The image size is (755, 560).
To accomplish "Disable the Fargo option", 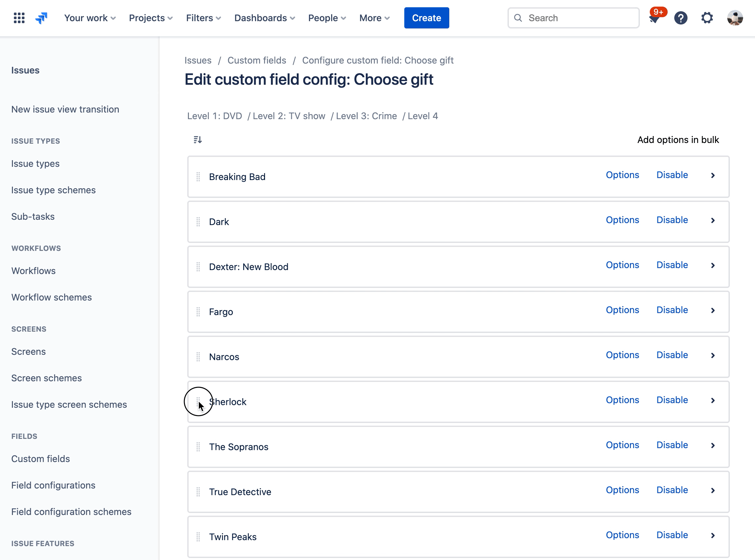I will click(x=672, y=310).
